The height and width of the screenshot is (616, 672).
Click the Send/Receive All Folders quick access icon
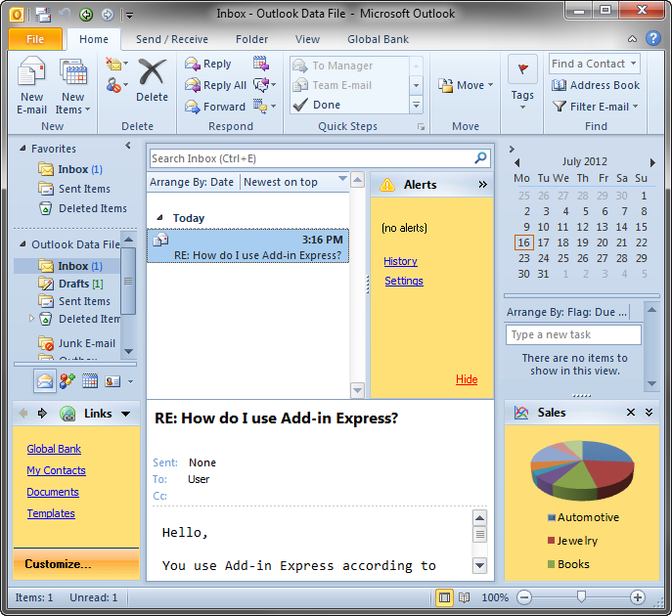click(43, 15)
